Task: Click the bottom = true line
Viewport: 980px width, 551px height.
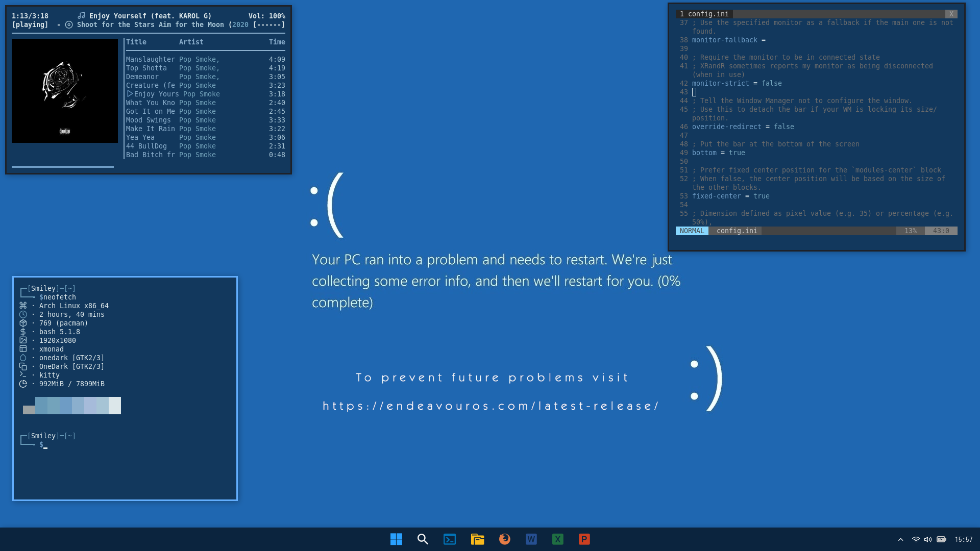Action: [719, 153]
